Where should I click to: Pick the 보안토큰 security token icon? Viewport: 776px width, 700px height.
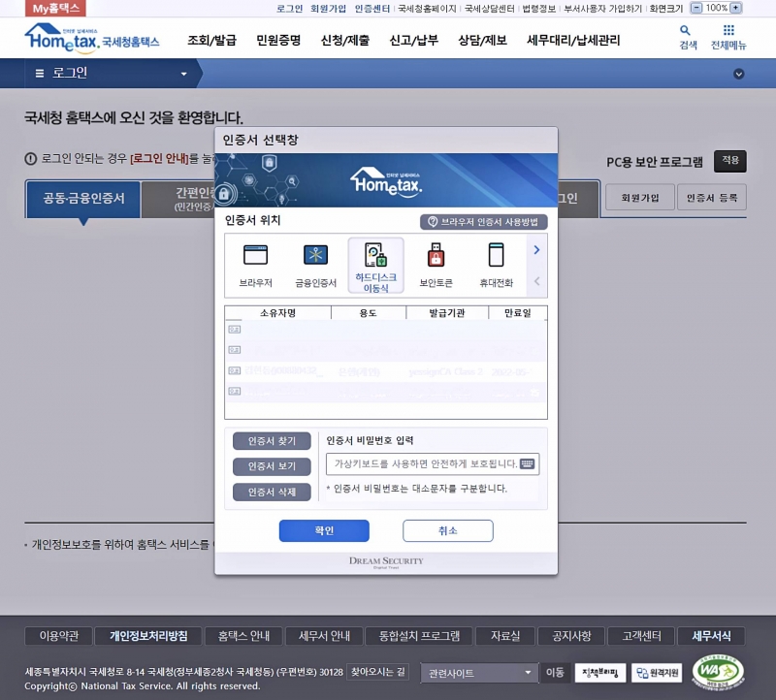tap(436, 256)
